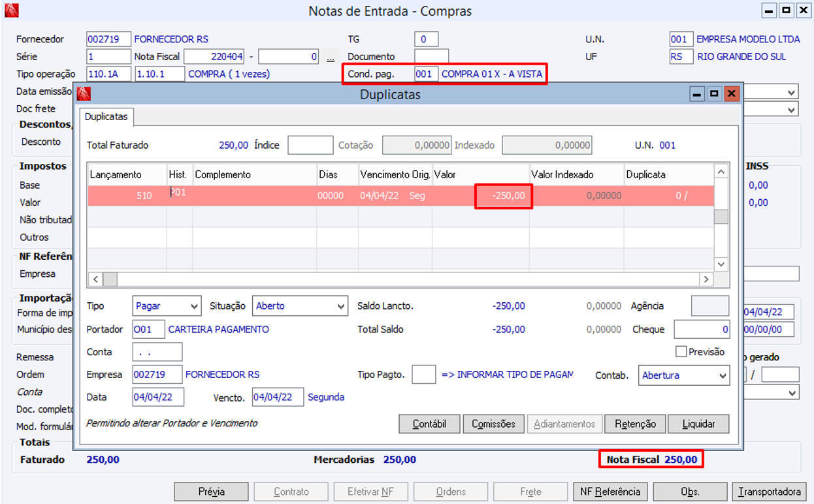Open the Retenção button

(x=635, y=424)
